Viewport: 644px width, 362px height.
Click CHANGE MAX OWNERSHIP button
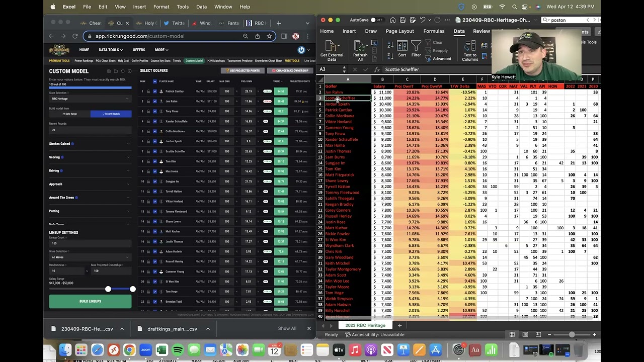(289, 71)
